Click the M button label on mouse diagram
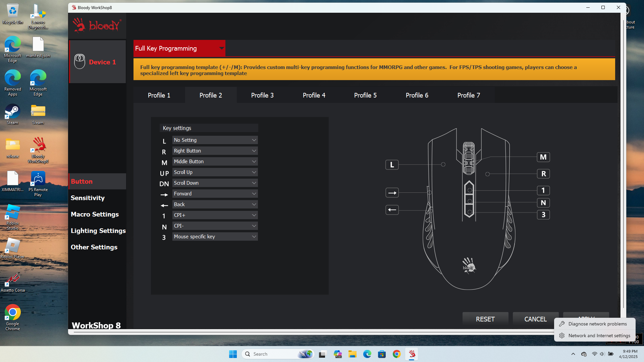The width and height of the screenshot is (644, 362). [543, 157]
